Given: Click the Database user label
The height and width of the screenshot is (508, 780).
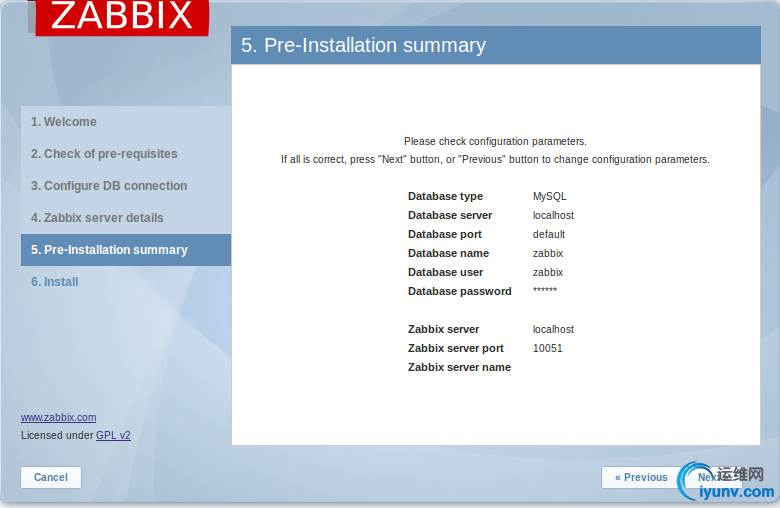Looking at the screenshot, I should (x=445, y=272).
